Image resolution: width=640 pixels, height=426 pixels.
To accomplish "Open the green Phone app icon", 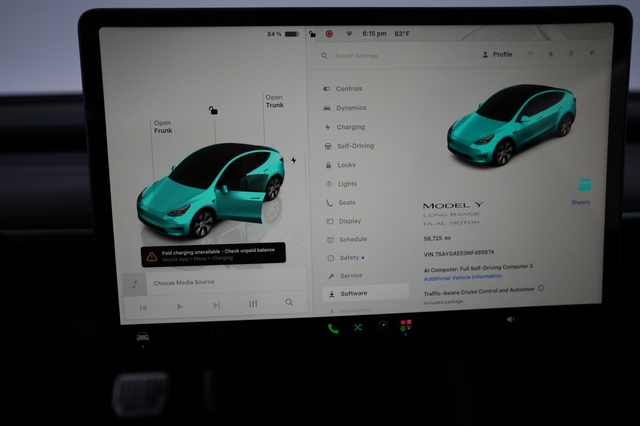I will click(333, 328).
